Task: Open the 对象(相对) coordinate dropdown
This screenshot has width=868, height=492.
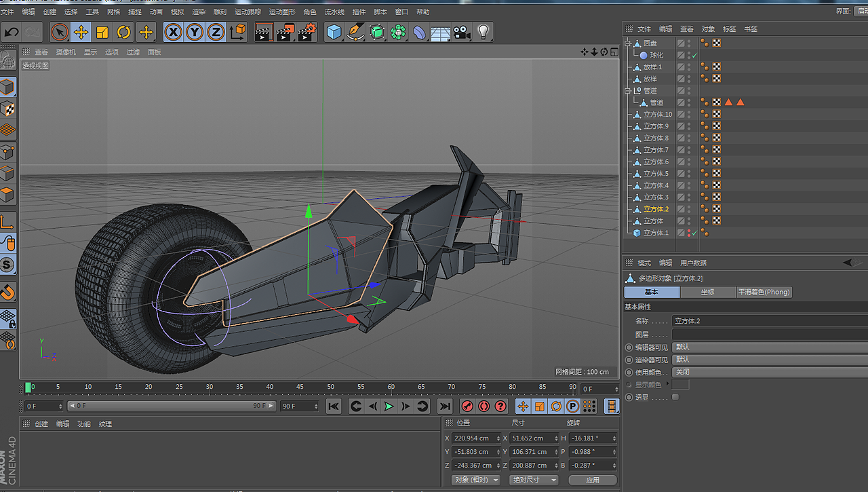Action: click(476, 480)
